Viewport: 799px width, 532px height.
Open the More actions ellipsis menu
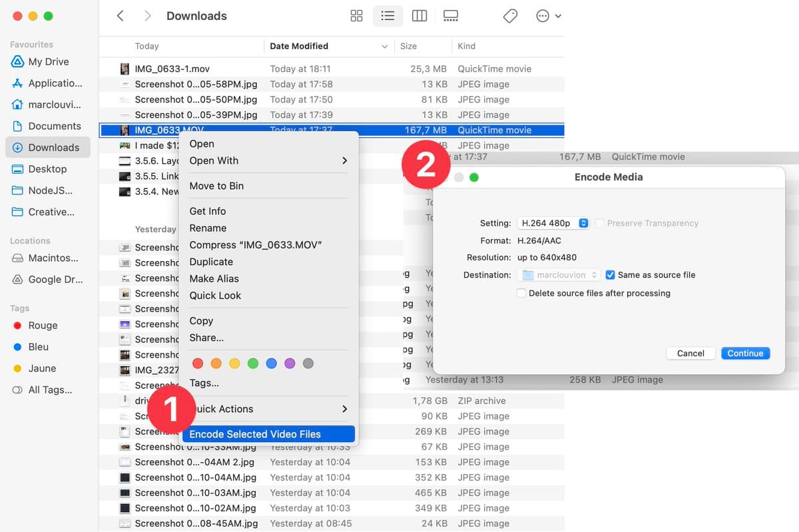(549, 16)
